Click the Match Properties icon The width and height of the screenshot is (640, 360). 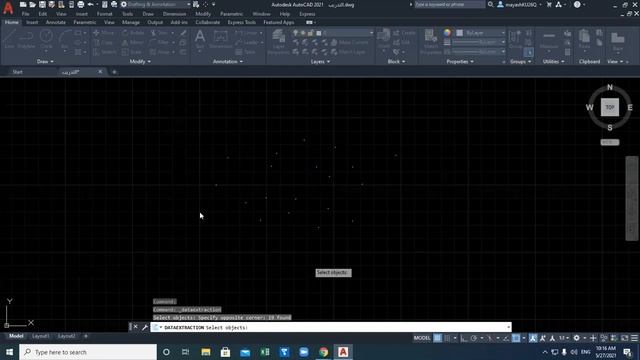(431, 42)
